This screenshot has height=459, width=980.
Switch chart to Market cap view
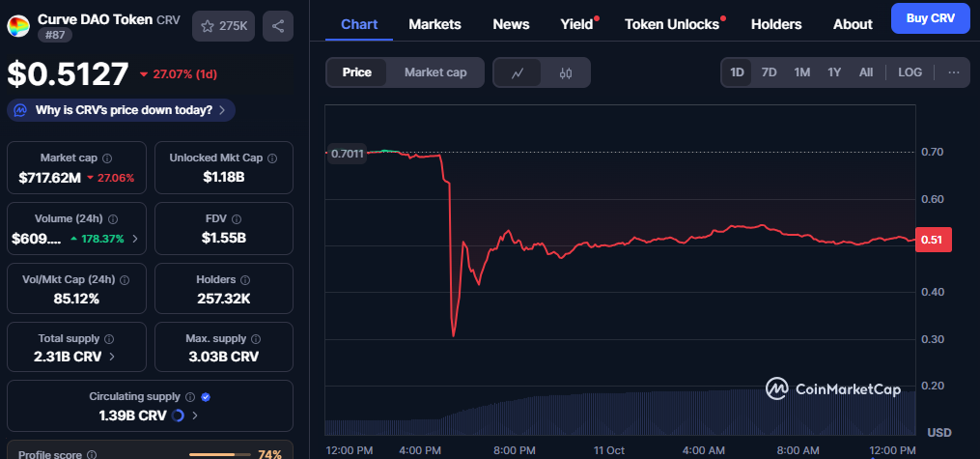click(x=435, y=72)
